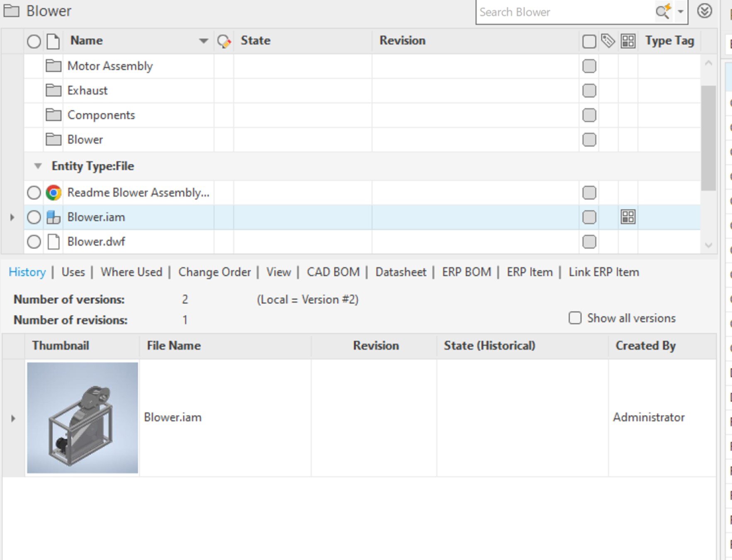This screenshot has height=560, width=732.
Task: Sort by the State column header
Action: 255,41
